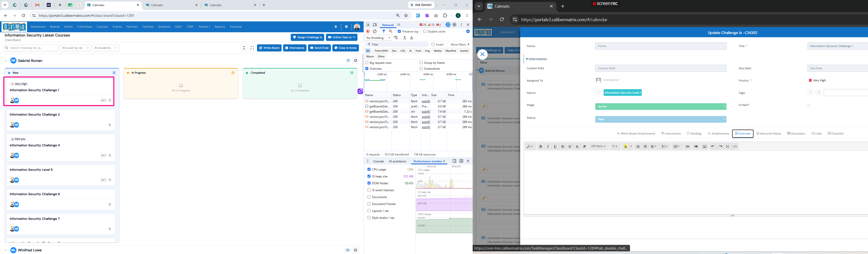Apply Underline in the editor toolbar
868x254 pixels.
[555, 146]
